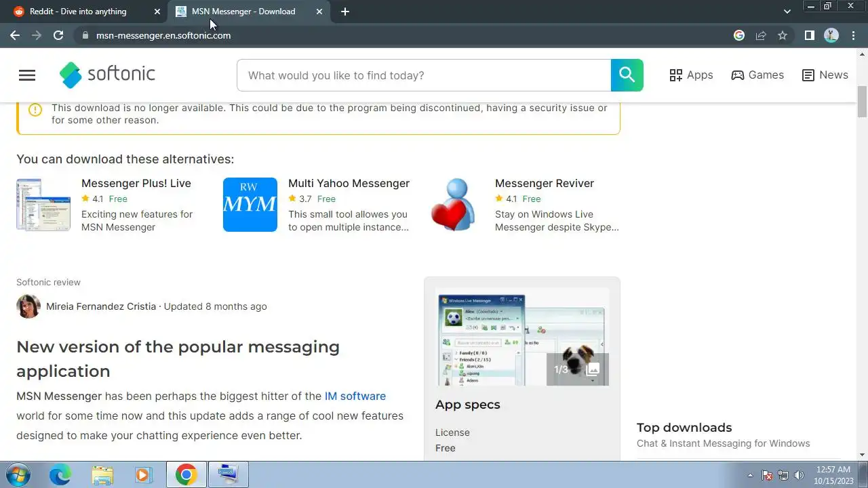Click the Google icon in address bar
Image resolution: width=868 pixels, height=488 pixels.
(739, 35)
